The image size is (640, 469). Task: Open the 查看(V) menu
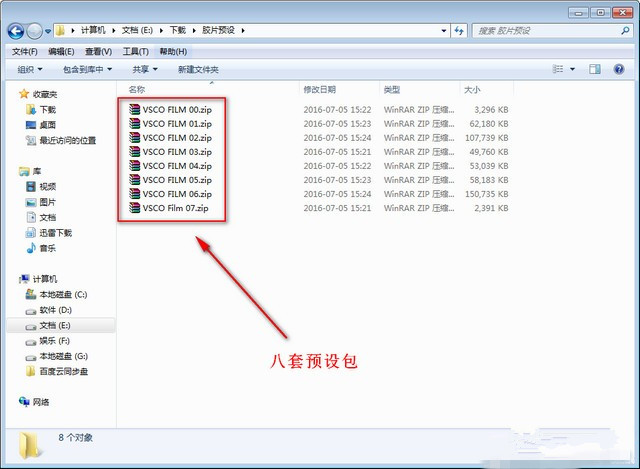98,51
